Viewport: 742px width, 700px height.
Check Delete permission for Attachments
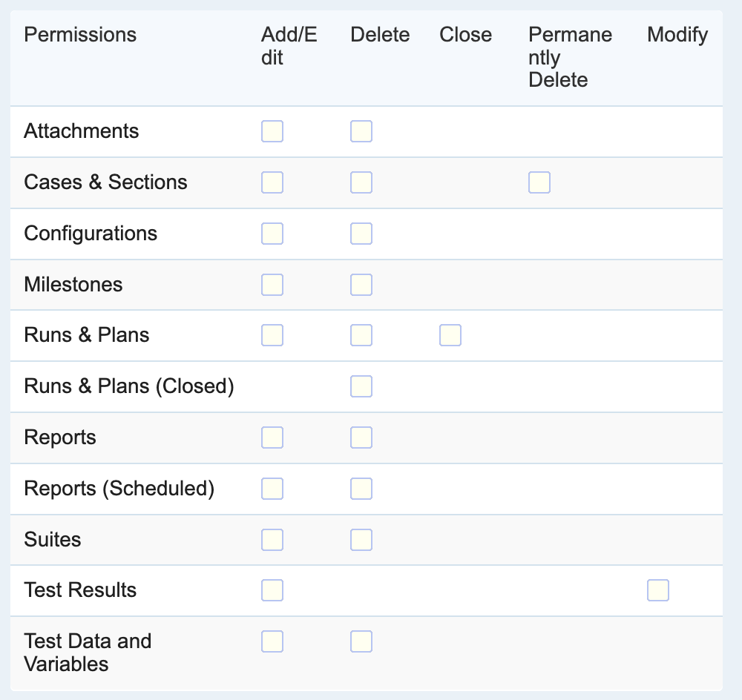[x=361, y=131]
